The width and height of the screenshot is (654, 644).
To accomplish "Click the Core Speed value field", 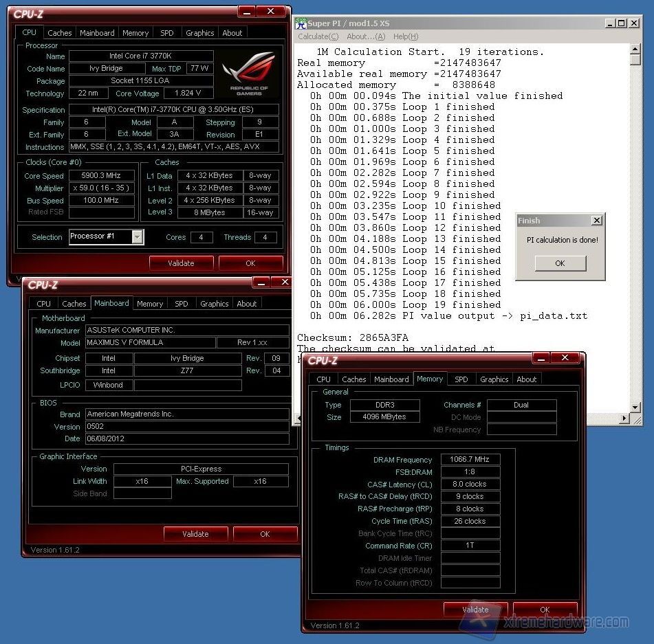I will pyautogui.click(x=100, y=175).
